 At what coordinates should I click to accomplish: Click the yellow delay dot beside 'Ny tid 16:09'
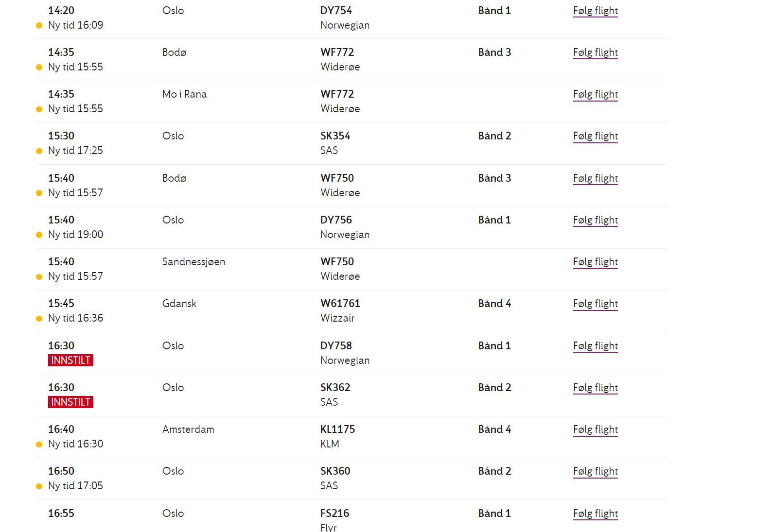(39, 26)
